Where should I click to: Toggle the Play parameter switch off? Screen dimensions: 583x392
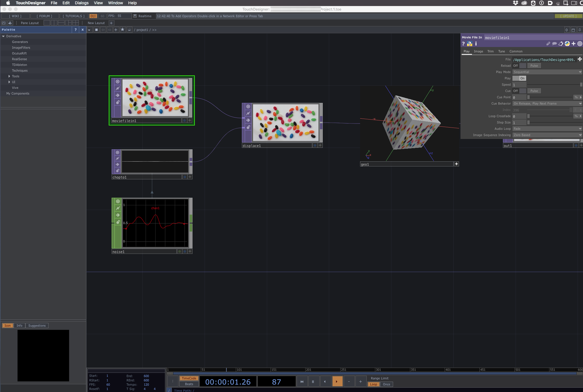point(519,78)
